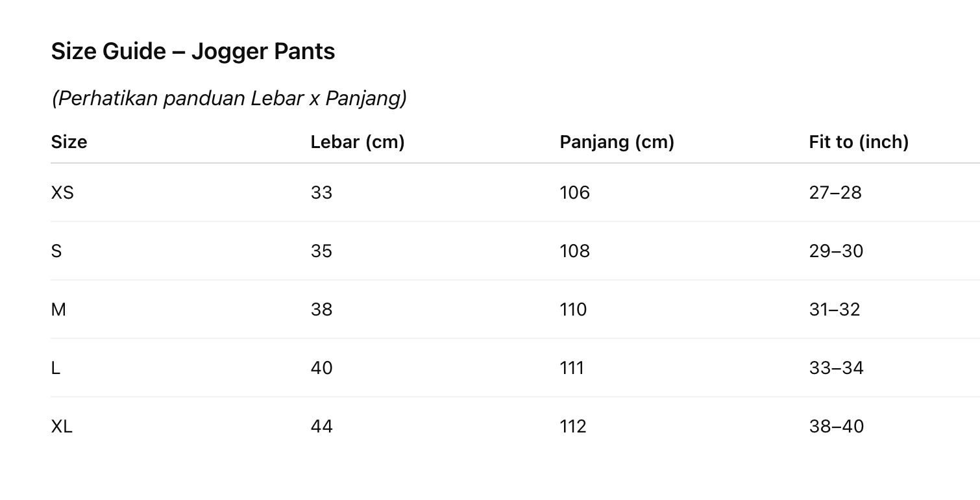Select the 'Panjang (cm)' column header
Viewport: 980px width, 500px height.
[x=617, y=142]
